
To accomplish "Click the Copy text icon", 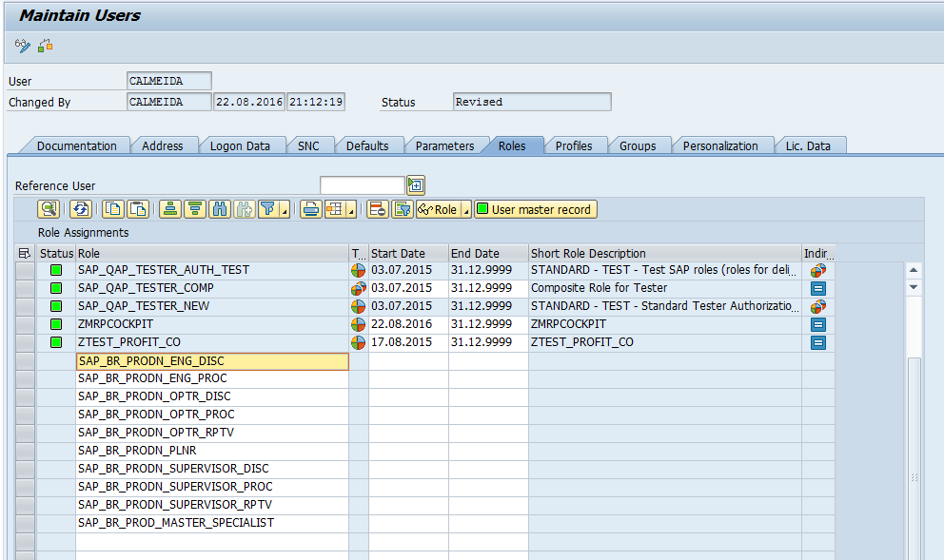I will (113, 209).
